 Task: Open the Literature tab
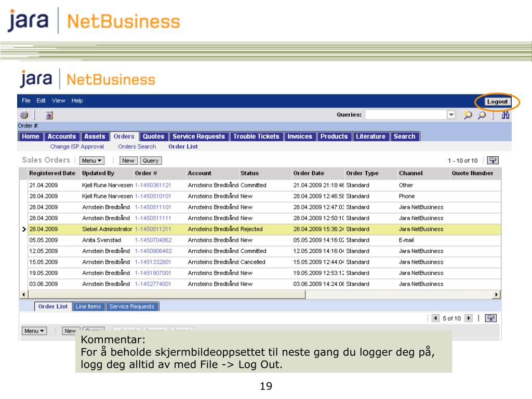pos(370,137)
